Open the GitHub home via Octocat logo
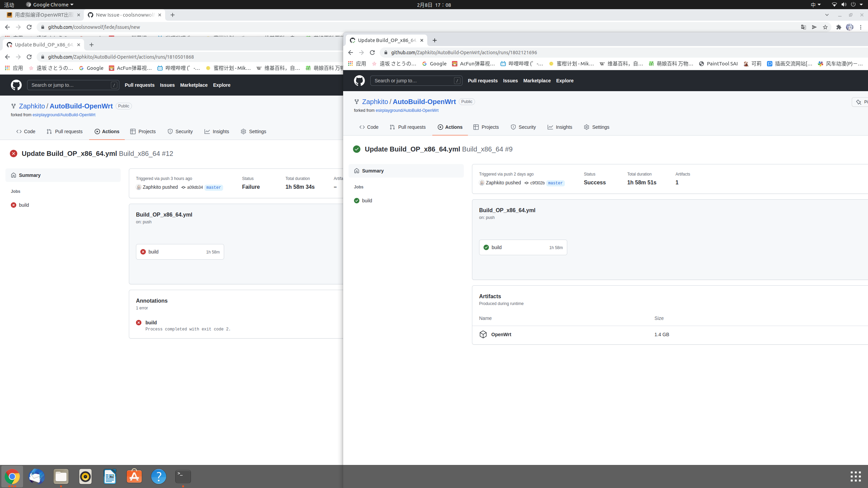 359,80
